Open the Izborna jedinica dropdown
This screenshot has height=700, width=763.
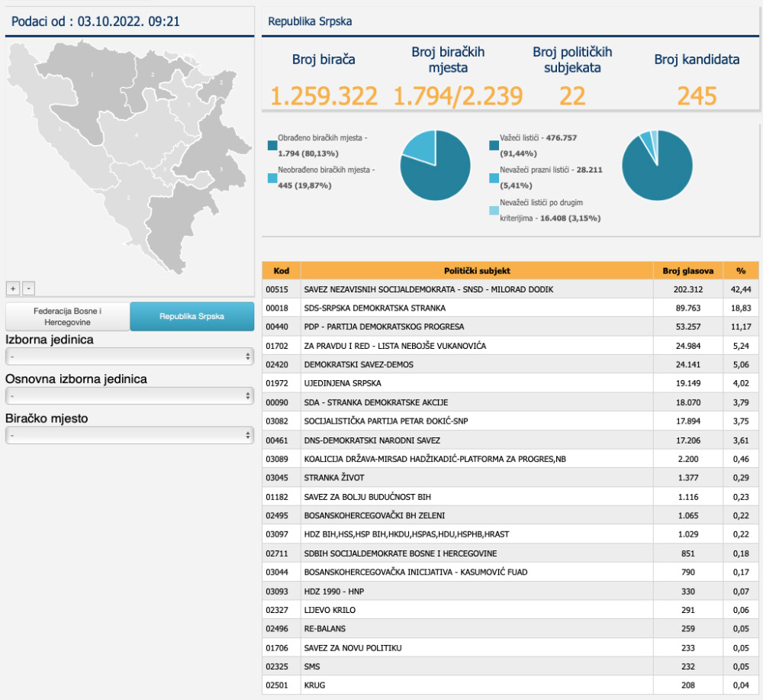pos(130,356)
